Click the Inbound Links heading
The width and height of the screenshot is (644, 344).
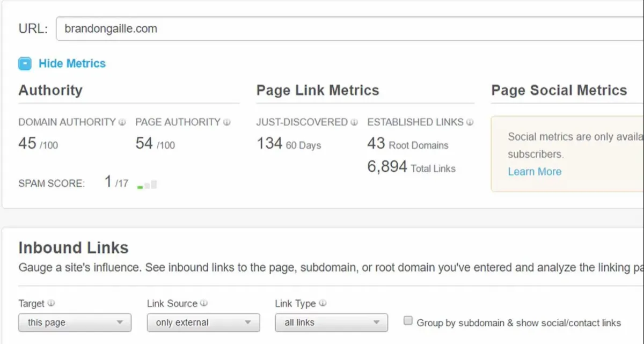pos(74,247)
